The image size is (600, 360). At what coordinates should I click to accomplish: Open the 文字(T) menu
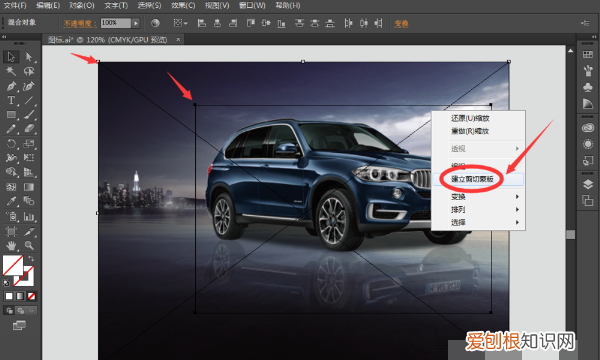116,5
